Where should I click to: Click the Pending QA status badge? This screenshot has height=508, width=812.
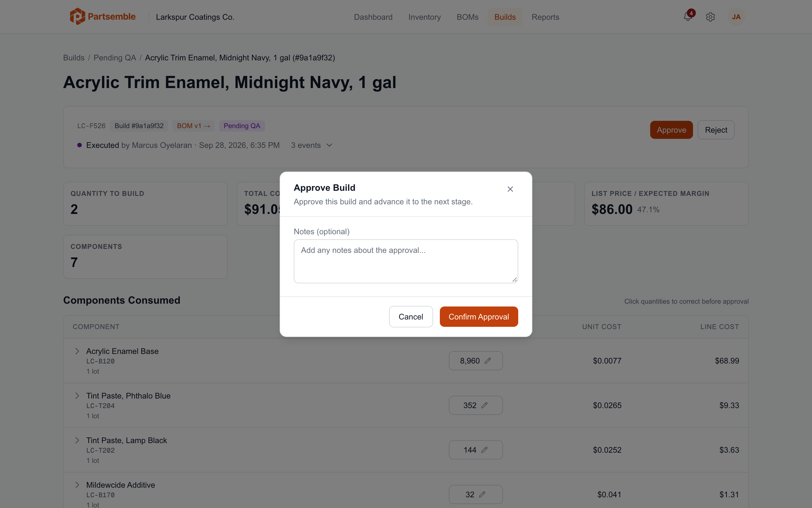pyautogui.click(x=242, y=126)
